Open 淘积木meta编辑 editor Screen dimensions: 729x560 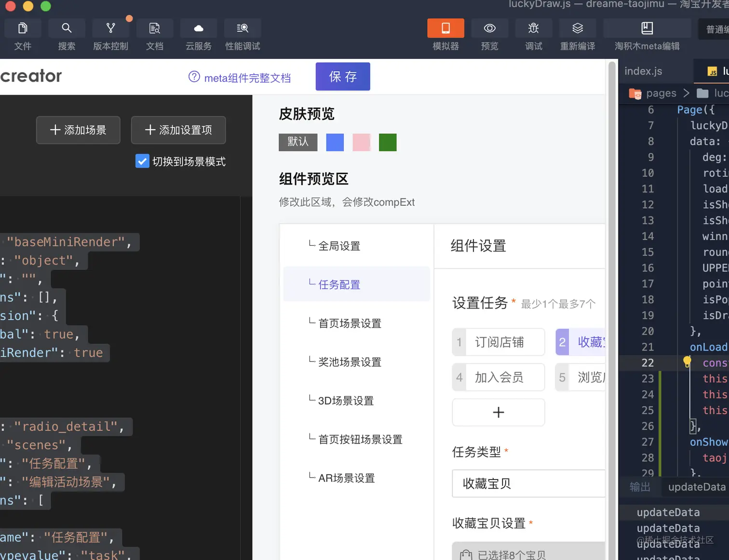(x=647, y=35)
